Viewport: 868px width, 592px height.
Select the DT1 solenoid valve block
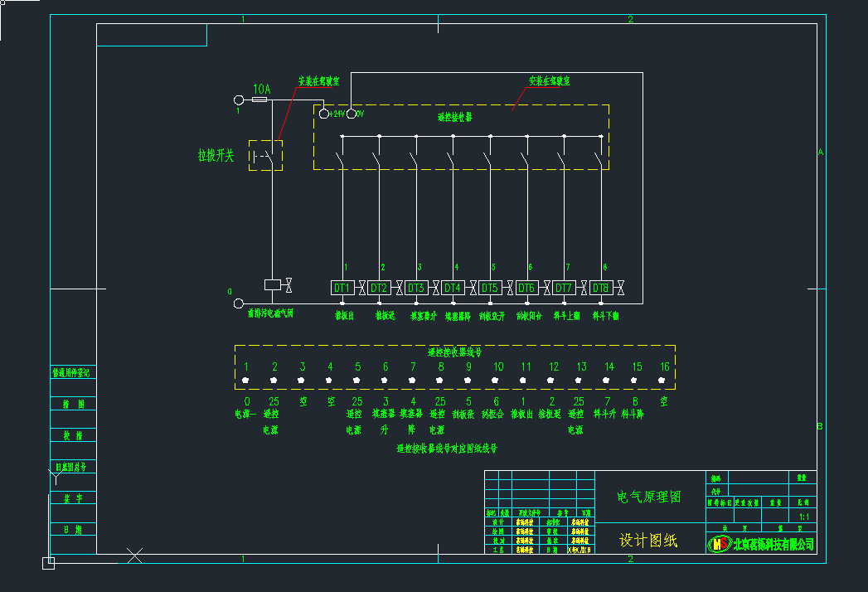(342, 288)
